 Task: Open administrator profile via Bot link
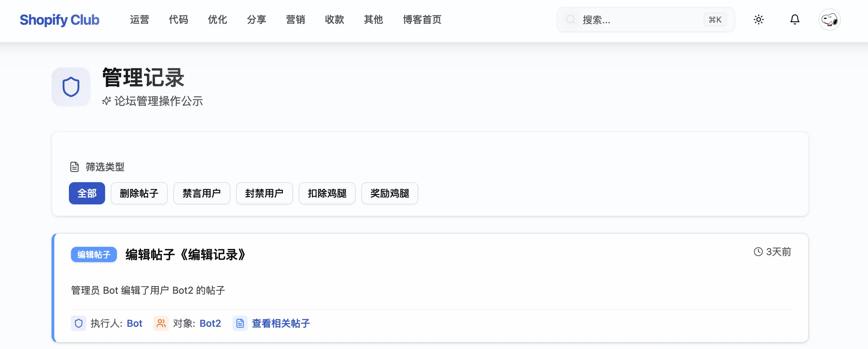(134, 323)
